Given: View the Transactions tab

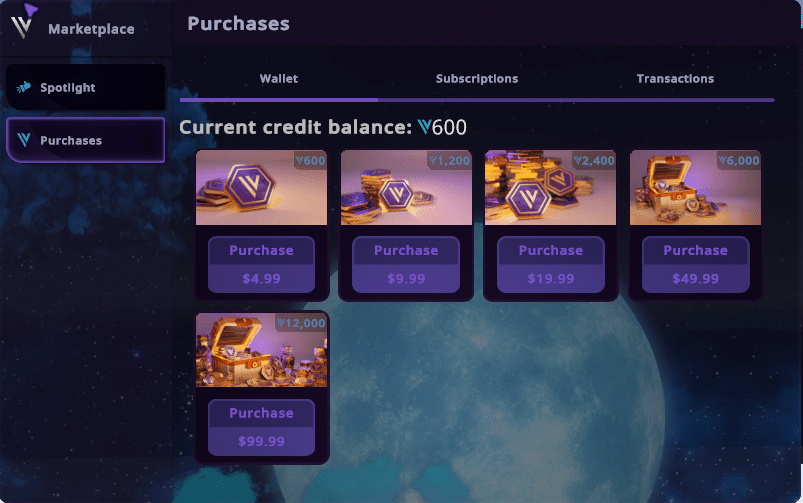Looking at the screenshot, I should click(675, 79).
